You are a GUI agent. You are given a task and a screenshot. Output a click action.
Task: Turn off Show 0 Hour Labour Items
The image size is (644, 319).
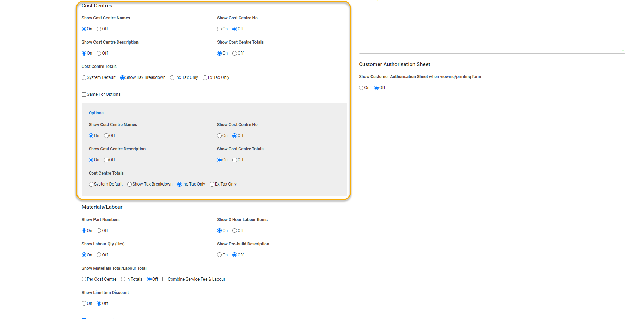[234, 231]
